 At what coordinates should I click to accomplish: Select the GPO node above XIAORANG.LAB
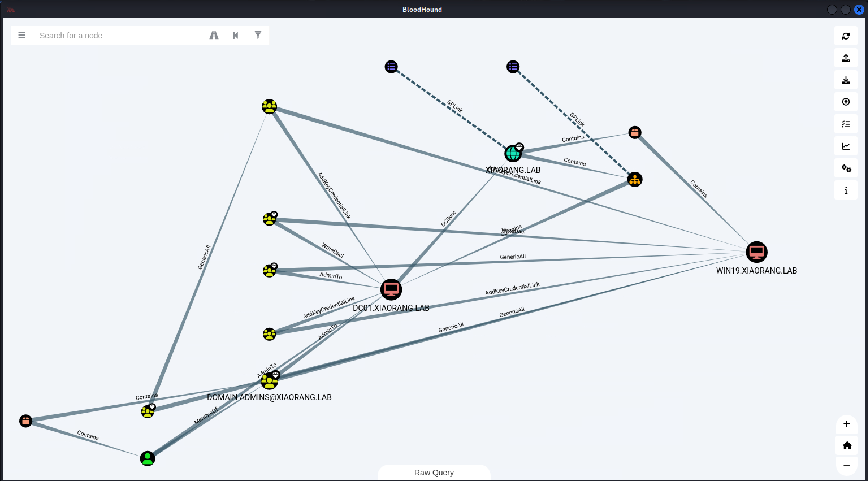513,67
